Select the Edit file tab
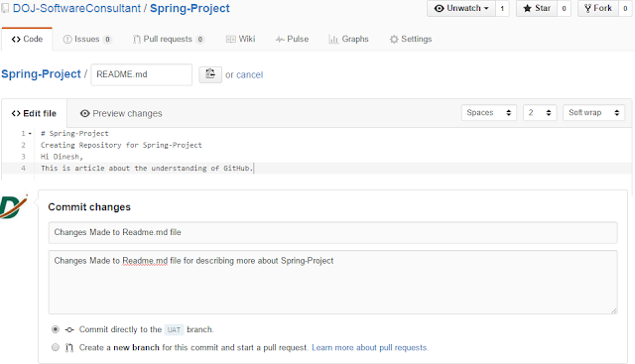635x364 pixels. pos(34,113)
